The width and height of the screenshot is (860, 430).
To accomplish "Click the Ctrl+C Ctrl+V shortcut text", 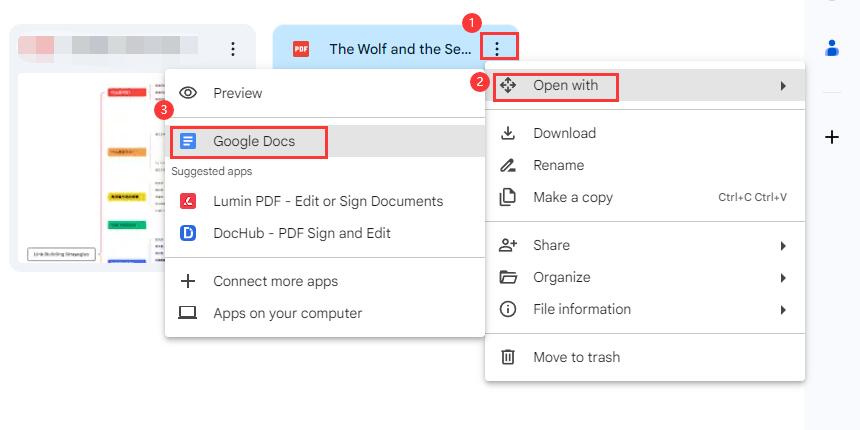I will tap(752, 197).
